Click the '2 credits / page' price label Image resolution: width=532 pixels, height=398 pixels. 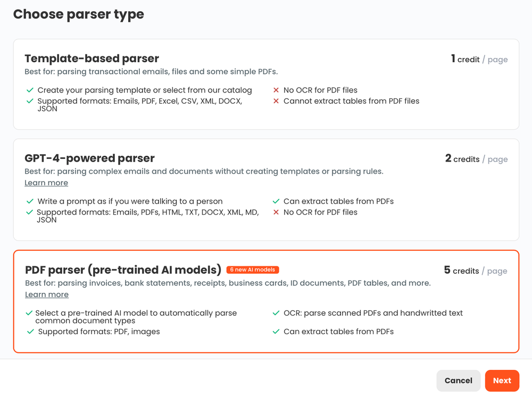pos(476,159)
